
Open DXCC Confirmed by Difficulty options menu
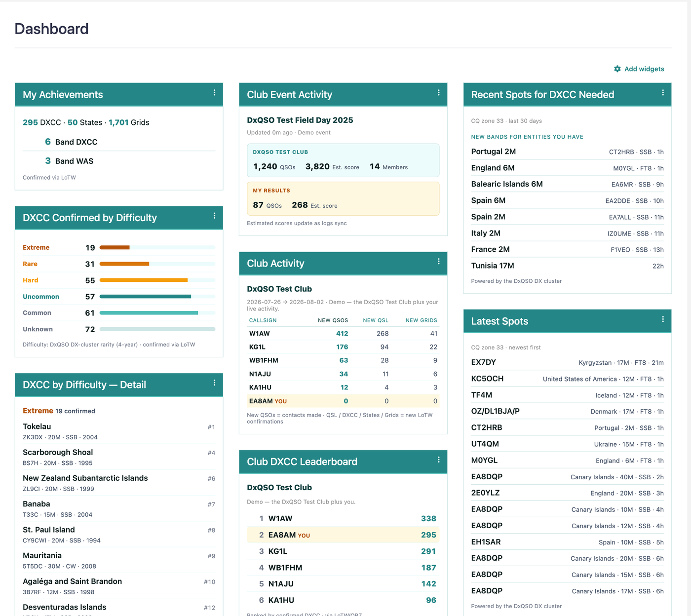(x=214, y=216)
